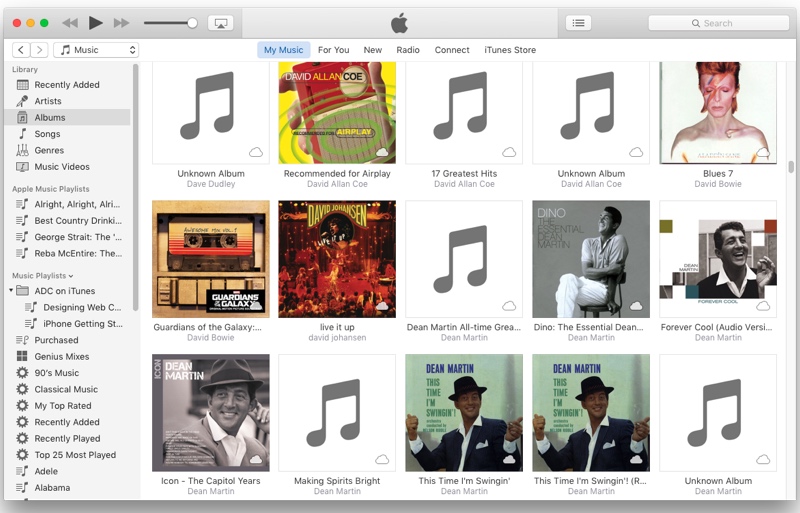This screenshot has height=513, width=800.
Task: Click the navigate back arrow button
Action: (21, 50)
